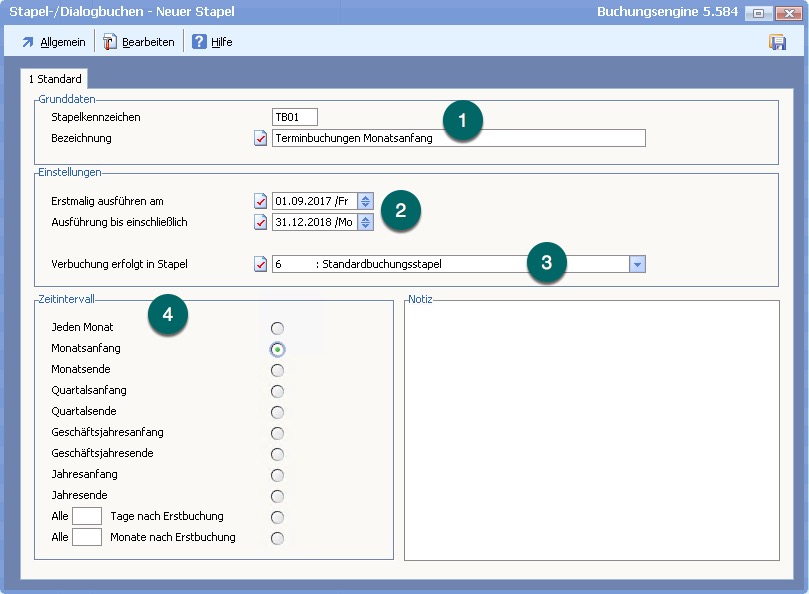Image resolution: width=809 pixels, height=594 pixels.
Task: Expand the Verbuchung erfolgt in Stapel dropdown
Action: point(637,265)
